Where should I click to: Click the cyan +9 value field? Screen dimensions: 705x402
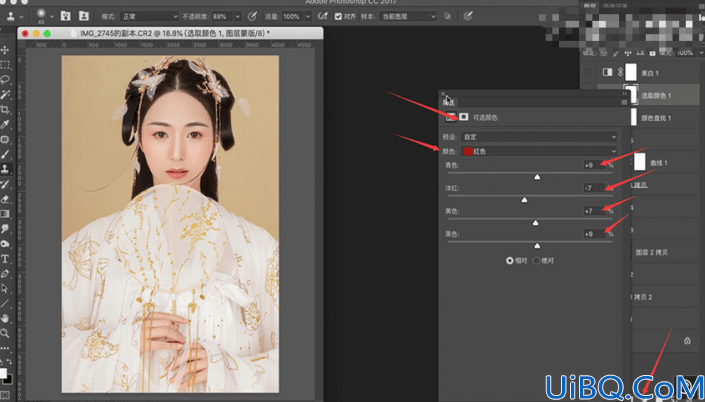pos(594,165)
